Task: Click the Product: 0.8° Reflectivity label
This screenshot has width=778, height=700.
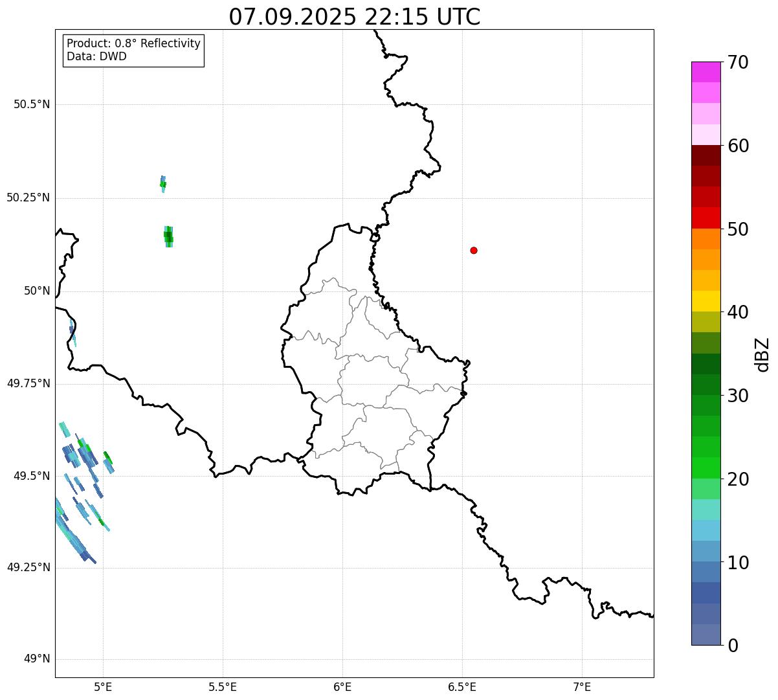Action: [x=134, y=43]
